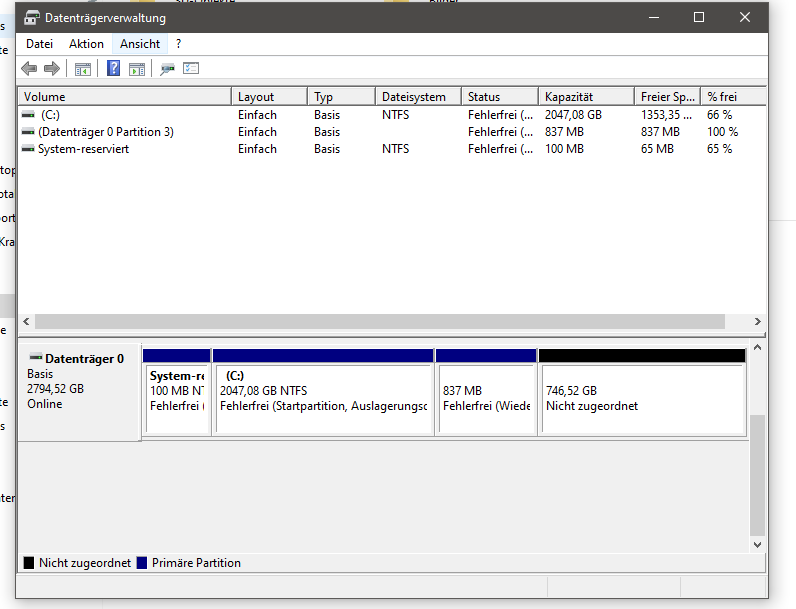Minimize the Datenträgerverwaltung window
This screenshot has width=796, height=609.
(x=654, y=18)
